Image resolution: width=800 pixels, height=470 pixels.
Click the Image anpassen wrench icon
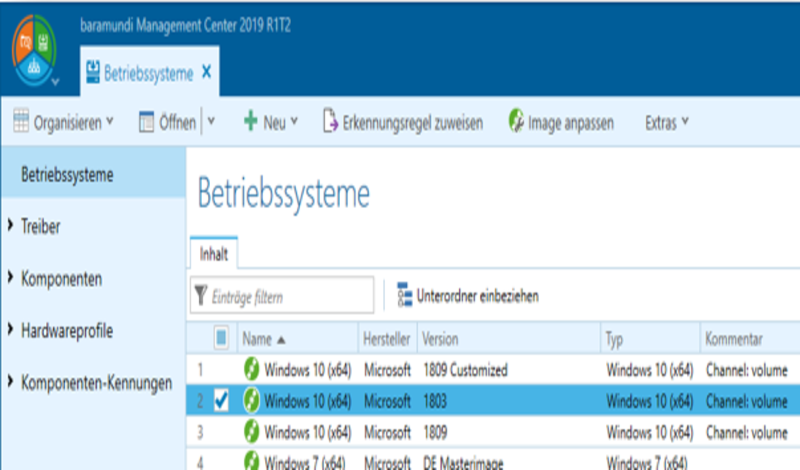click(x=516, y=121)
